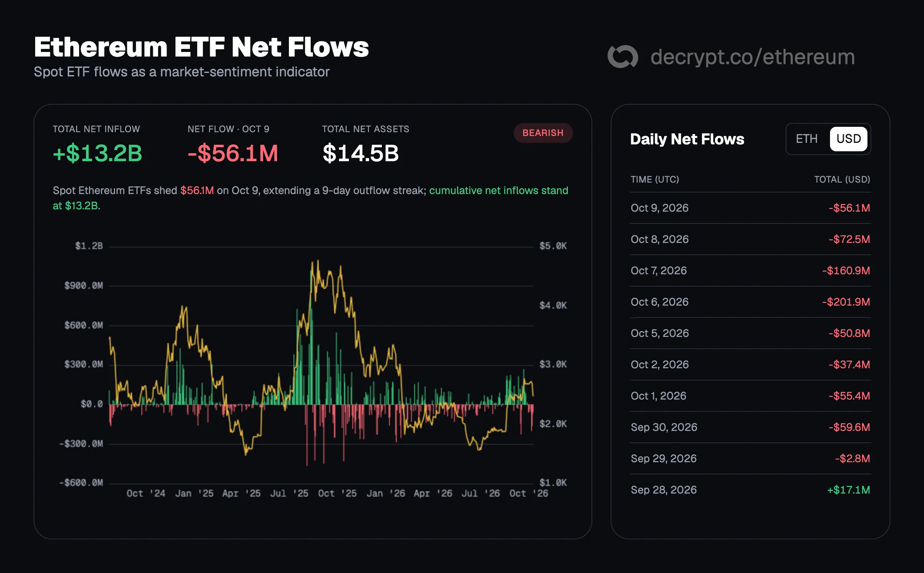
Task: Click the Ethereum ETF Net Flows title
Action: (201, 47)
